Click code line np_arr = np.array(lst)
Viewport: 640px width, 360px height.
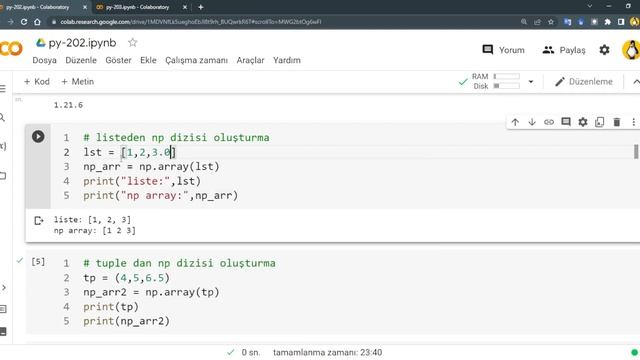[151, 167]
